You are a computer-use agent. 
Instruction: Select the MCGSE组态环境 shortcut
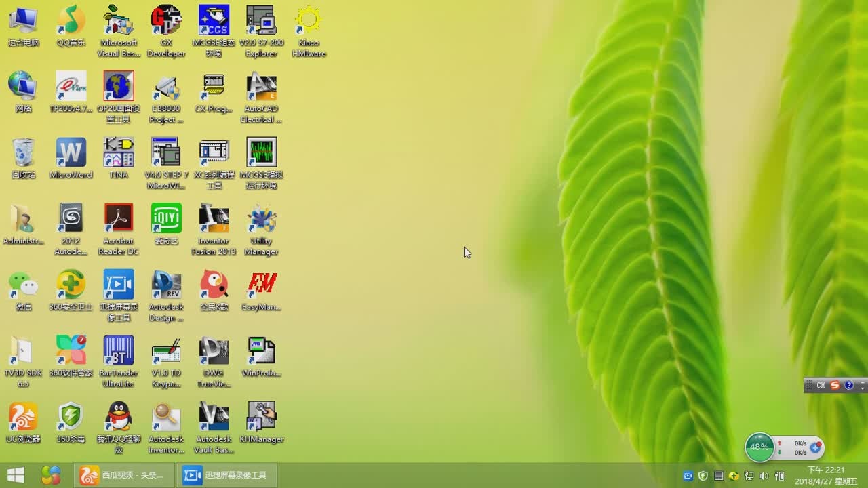214,32
